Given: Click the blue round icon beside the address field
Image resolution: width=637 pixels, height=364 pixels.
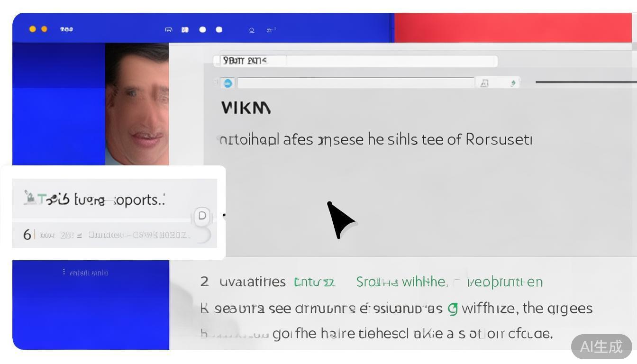Looking at the screenshot, I should click(x=228, y=83).
